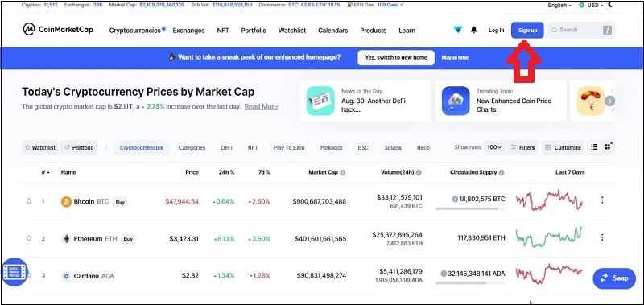Open the USD currency selector
The image size is (644, 305).
pyautogui.click(x=592, y=6)
